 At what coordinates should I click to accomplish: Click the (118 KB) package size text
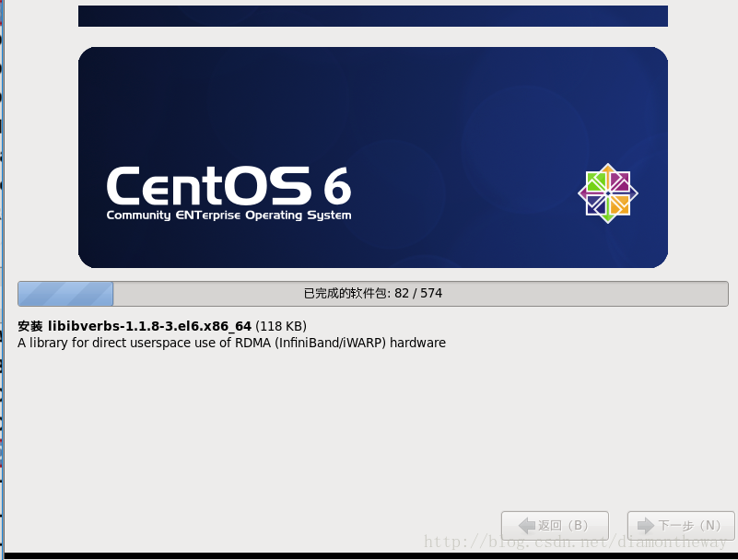(x=281, y=326)
